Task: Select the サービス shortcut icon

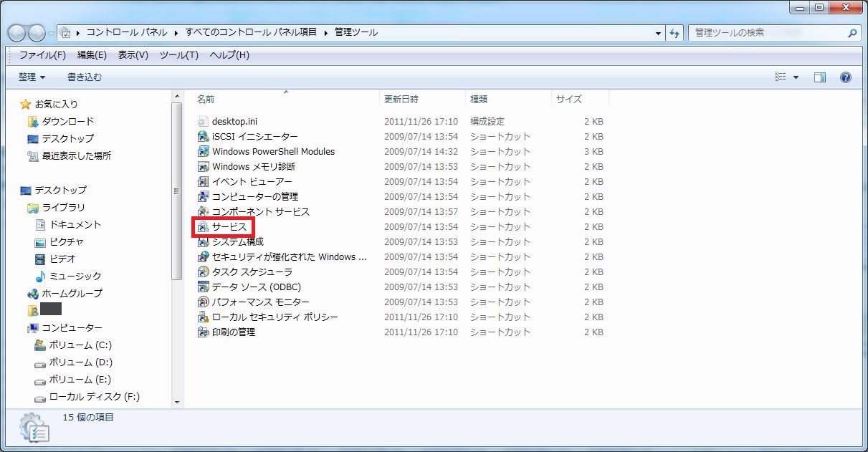Action: [x=203, y=227]
